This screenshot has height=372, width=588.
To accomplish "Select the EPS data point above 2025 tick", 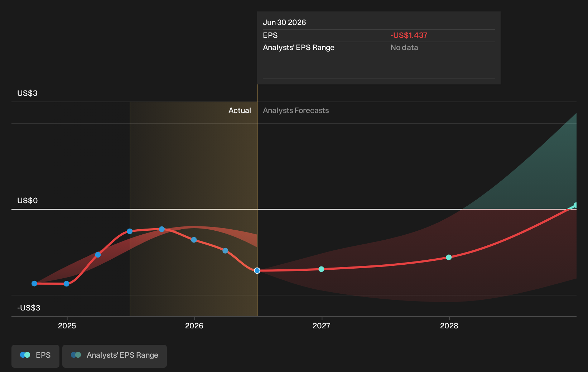I will (67, 284).
